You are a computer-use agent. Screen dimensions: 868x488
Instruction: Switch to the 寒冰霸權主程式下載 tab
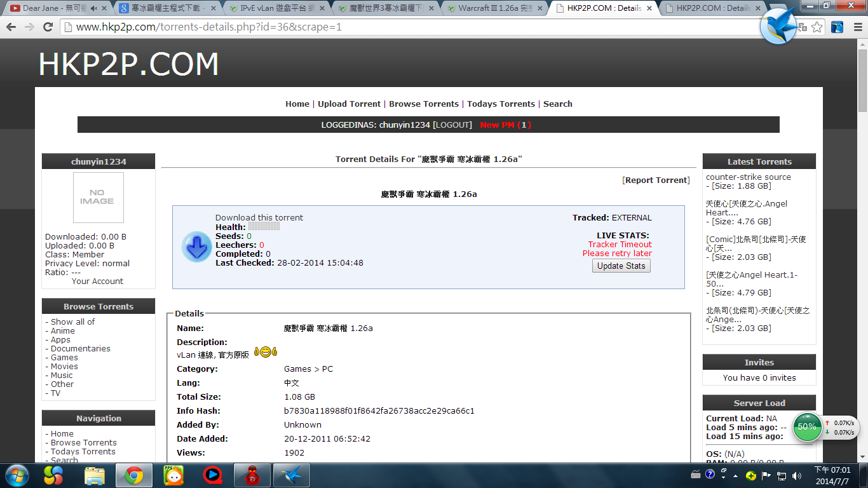point(168,8)
